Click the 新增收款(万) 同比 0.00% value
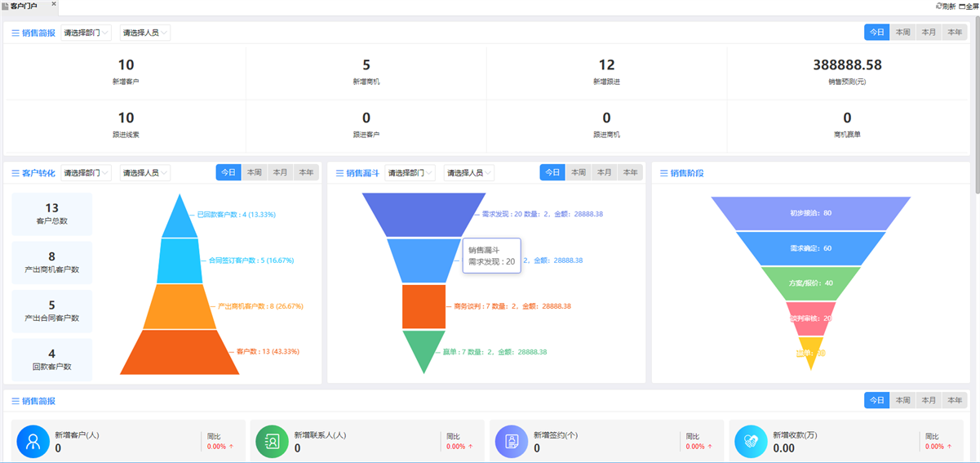 click(934, 447)
